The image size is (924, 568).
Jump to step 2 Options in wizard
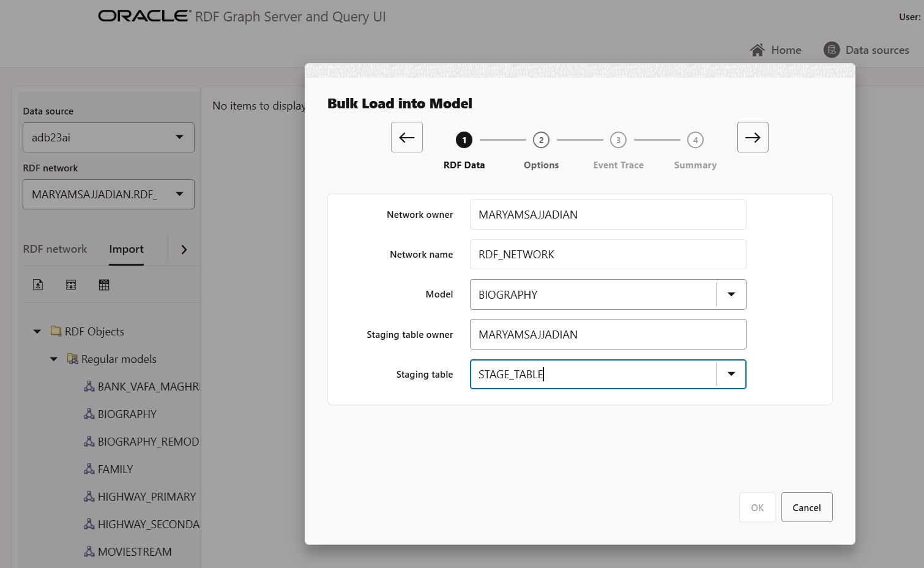click(541, 140)
